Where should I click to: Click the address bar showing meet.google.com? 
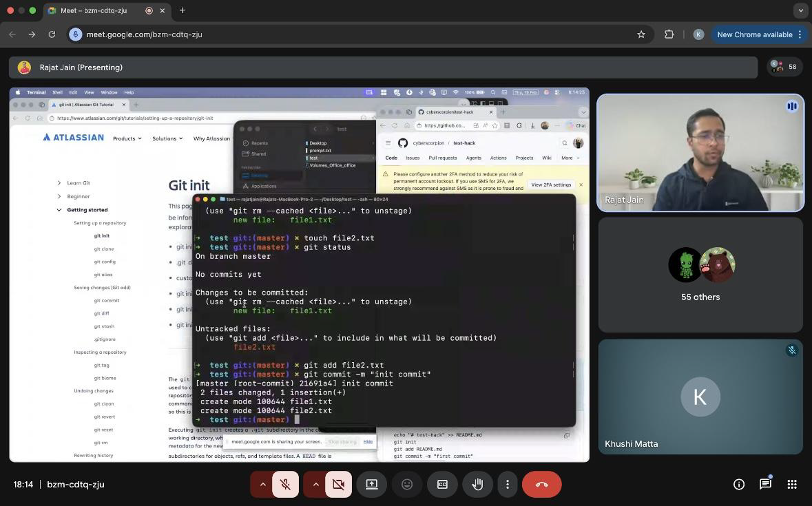(x=344, y=34)
